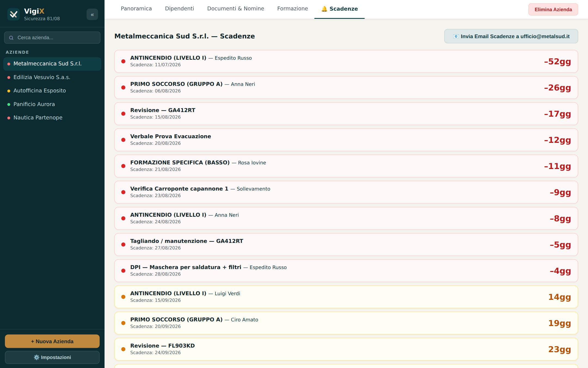The height and width of the screenshot is (368, 588).
Task: Select Formazione Specifica (Basso) Rosa Iovine row
Action: point(346,166)
